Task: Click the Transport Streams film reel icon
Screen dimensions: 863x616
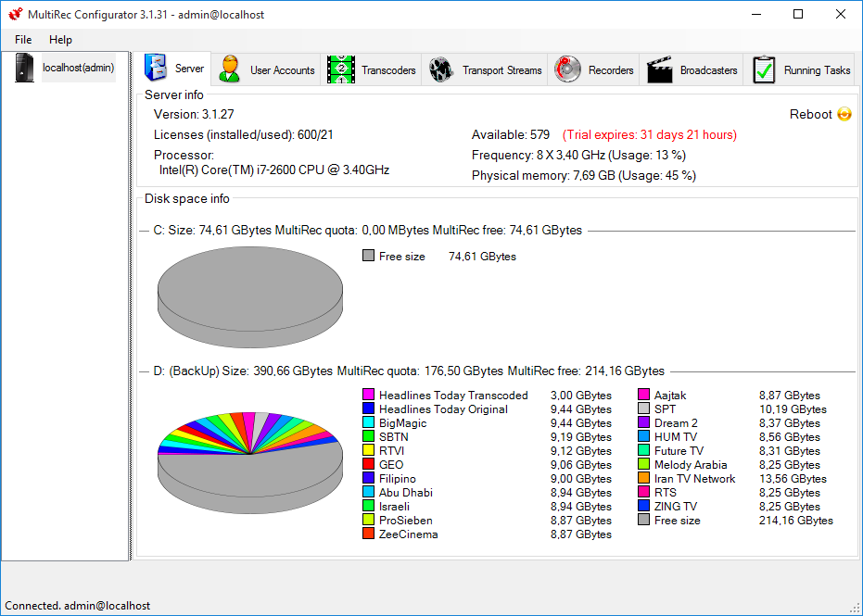Action: click(x=441, y=69)
